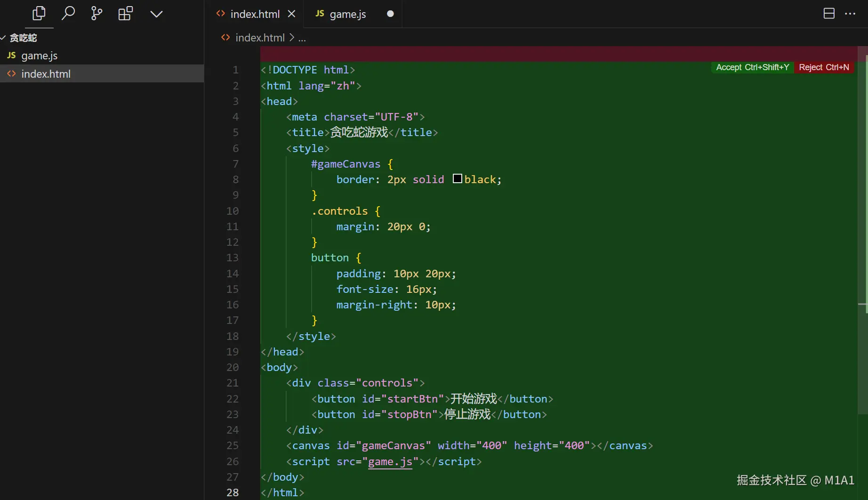Click line number 1 in the gutter
This screenshot has height=500, width=868.
point(235,70)
